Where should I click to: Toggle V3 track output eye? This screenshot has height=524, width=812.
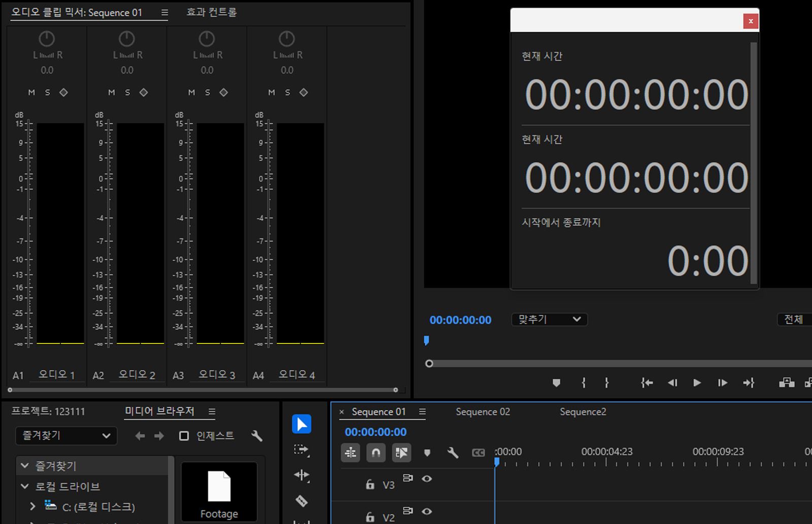(x=427, y=478)
